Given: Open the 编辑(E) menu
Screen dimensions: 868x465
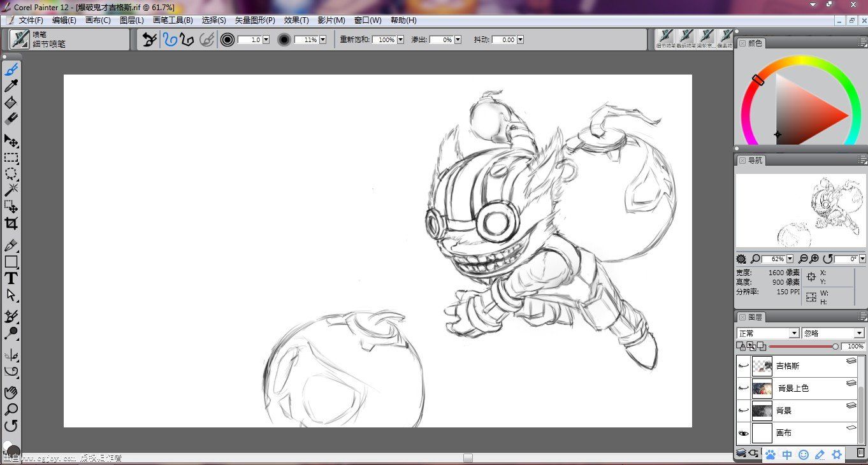Looking at the screenshot, I should coord(64,20).
